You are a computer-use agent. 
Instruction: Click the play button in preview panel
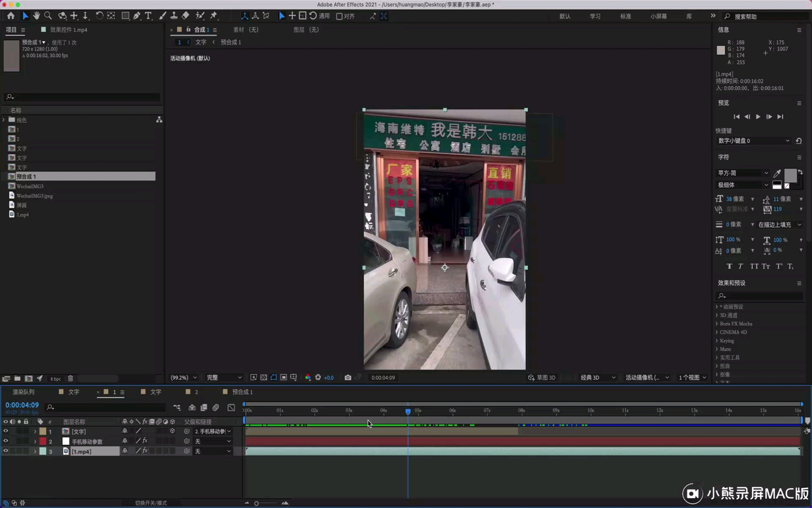(758, 117)
